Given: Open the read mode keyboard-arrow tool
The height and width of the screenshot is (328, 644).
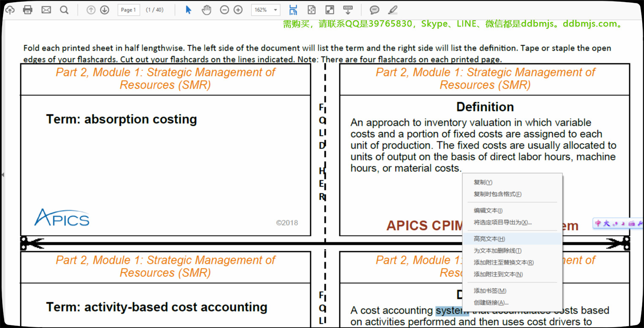Looking at the screenshot, I should click(348, 10).
